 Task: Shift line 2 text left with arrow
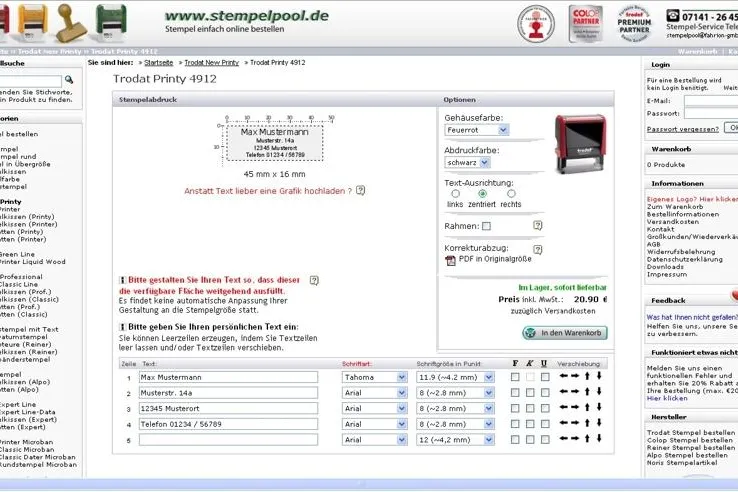(563, 391)
